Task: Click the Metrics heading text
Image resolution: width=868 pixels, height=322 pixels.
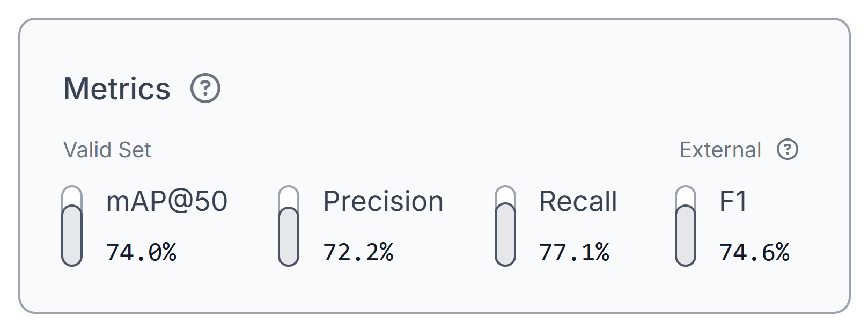Action: (x=117, y=89)
